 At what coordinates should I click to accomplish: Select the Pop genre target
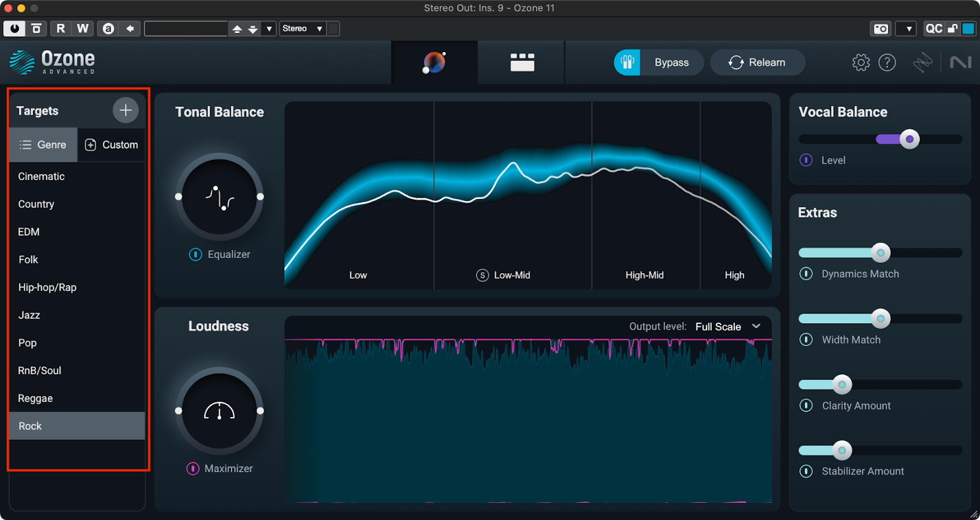77,343
